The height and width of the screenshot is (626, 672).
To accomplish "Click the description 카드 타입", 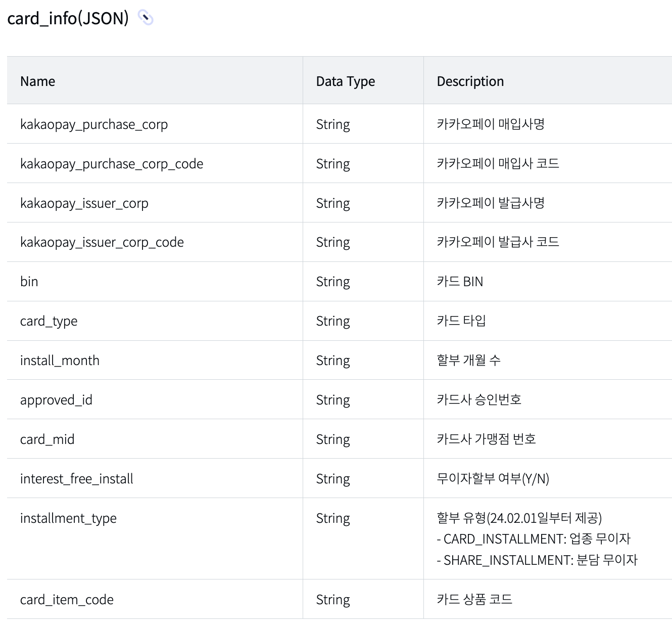I will 461,321.
